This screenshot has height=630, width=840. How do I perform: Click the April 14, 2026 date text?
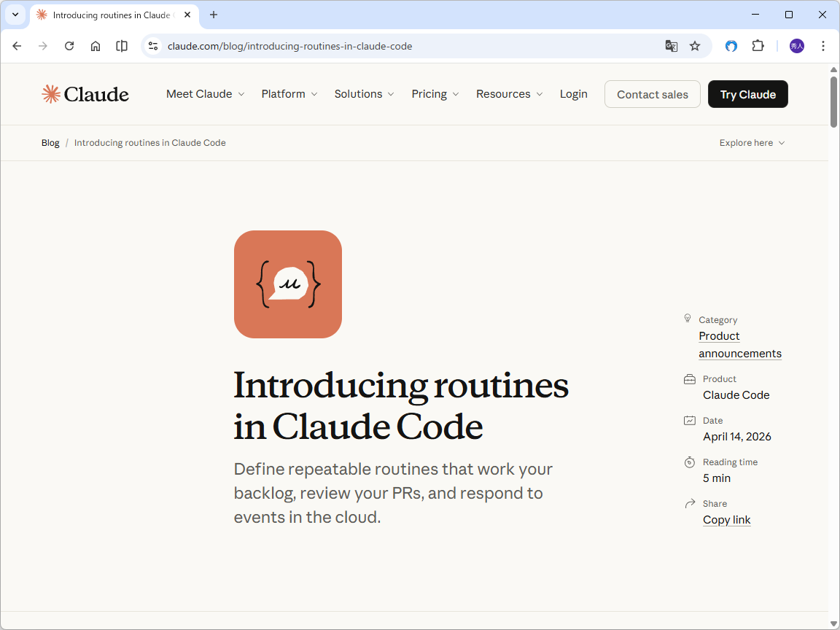[x=737, y=437]
